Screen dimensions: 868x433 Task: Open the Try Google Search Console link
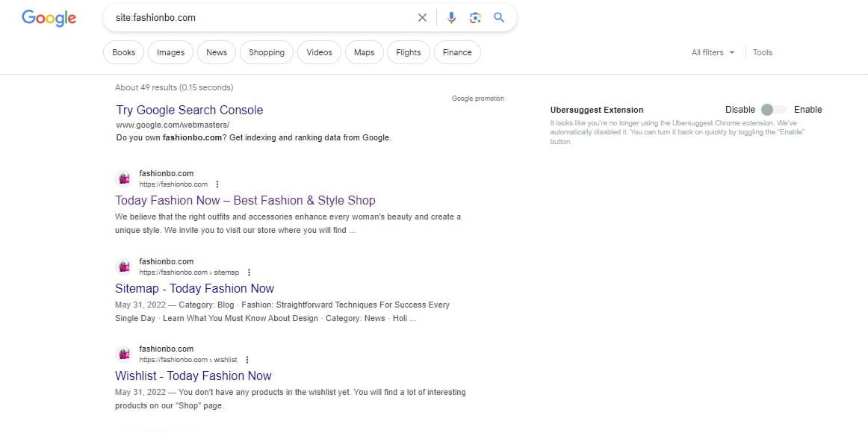tap(190, 110)
